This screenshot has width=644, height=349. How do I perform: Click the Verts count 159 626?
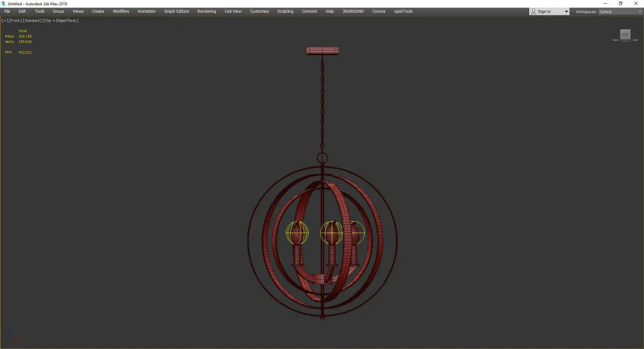25,41
